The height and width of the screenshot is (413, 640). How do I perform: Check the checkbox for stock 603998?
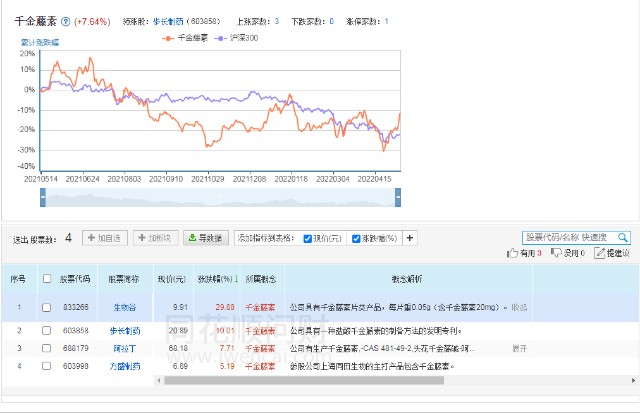pos(47,366)
